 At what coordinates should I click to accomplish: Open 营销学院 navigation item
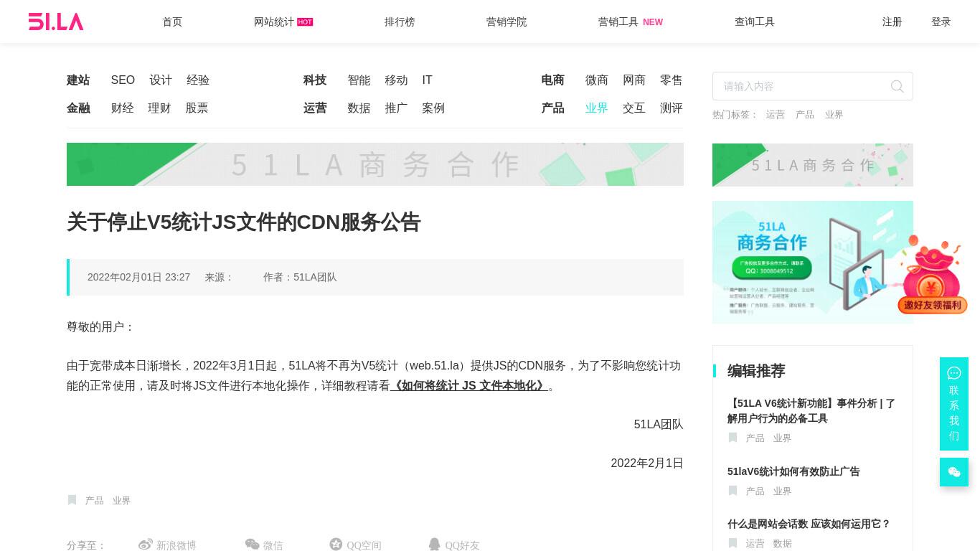pyautogui.click(x=507, y=22)
